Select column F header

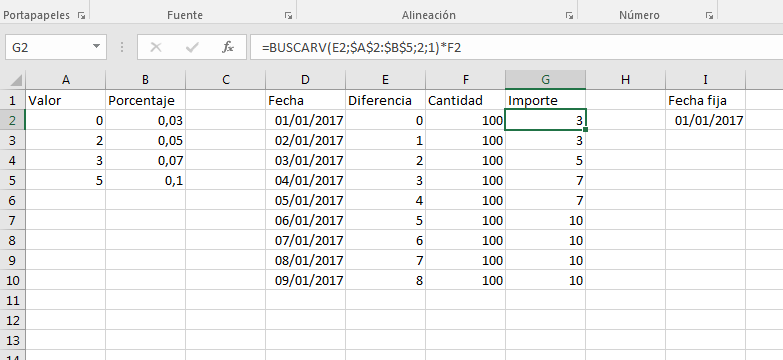[x=465, y=80]
